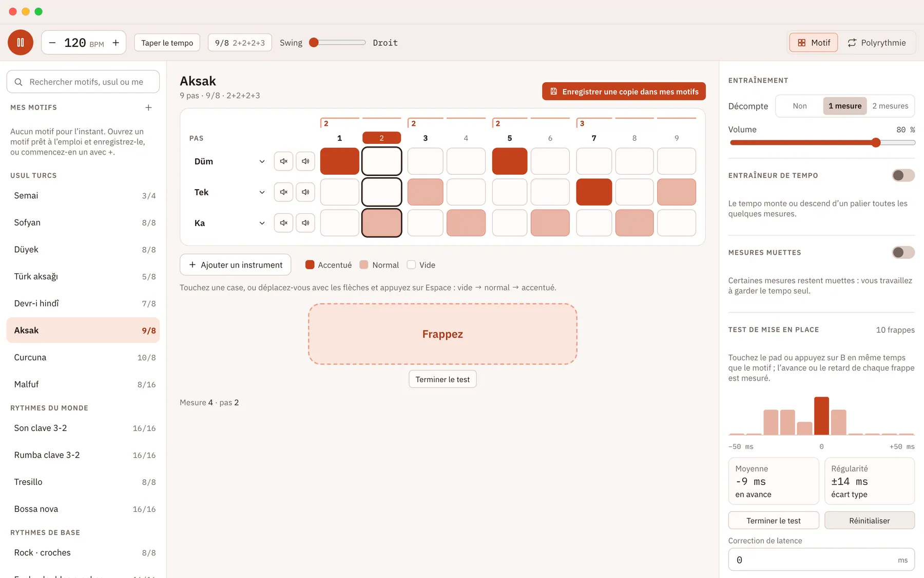Set Décompte to 2 mesures
924x578 pixels.
coord(890,106)
